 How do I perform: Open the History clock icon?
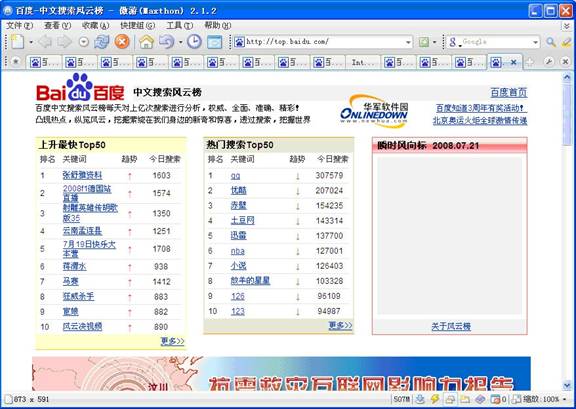tap(194, 42)
